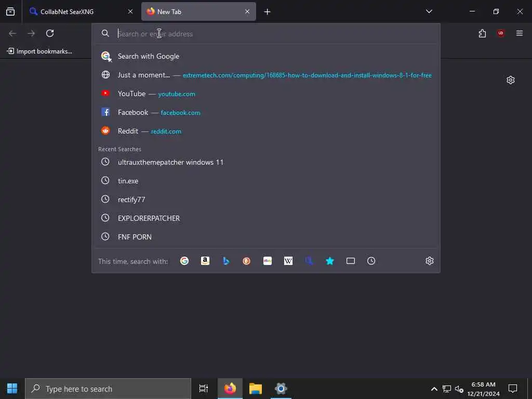
Task: Go forward with the forward arrow
Action: click(31, 33)
